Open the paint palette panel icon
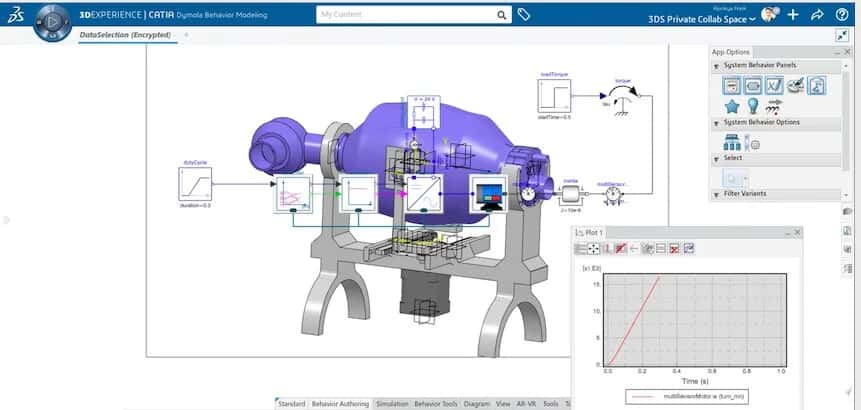 [x=796, y=85]
